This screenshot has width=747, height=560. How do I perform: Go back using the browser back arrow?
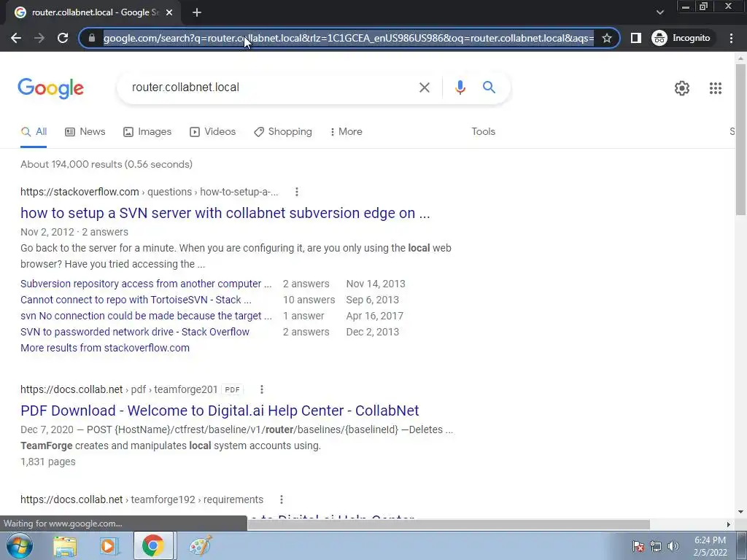(16, 38)
